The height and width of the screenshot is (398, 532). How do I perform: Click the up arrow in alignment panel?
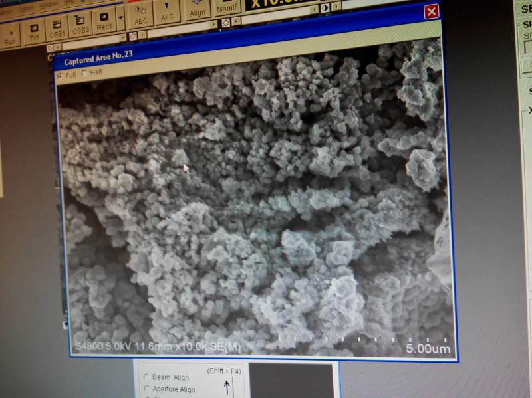pos(227,387)
